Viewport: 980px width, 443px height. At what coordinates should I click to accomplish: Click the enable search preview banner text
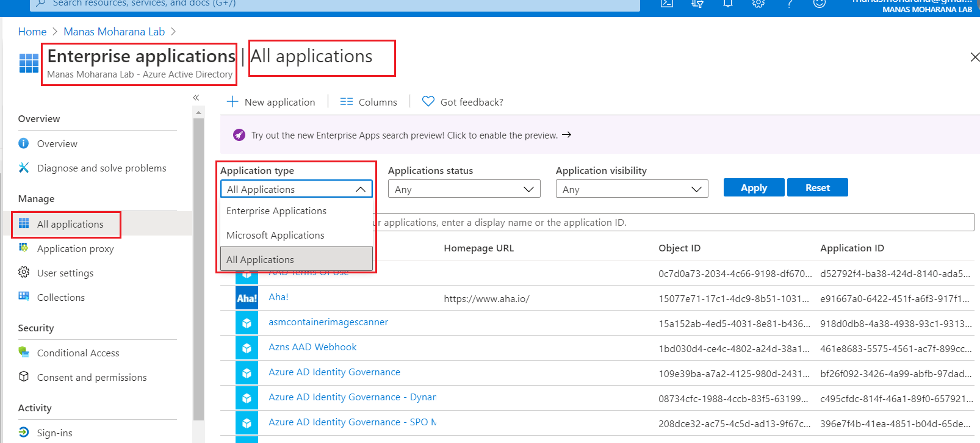coord(405,135)
